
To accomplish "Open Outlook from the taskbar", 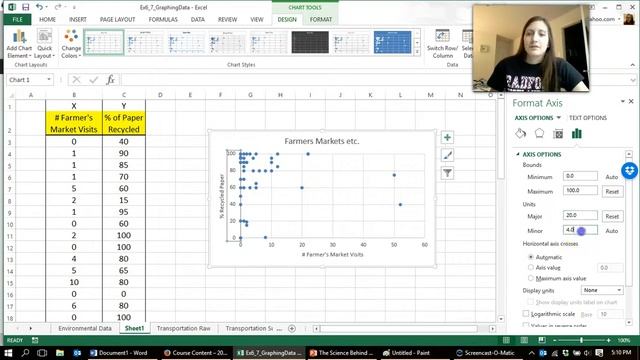I will pyautogui.click(x=77, y=353).
